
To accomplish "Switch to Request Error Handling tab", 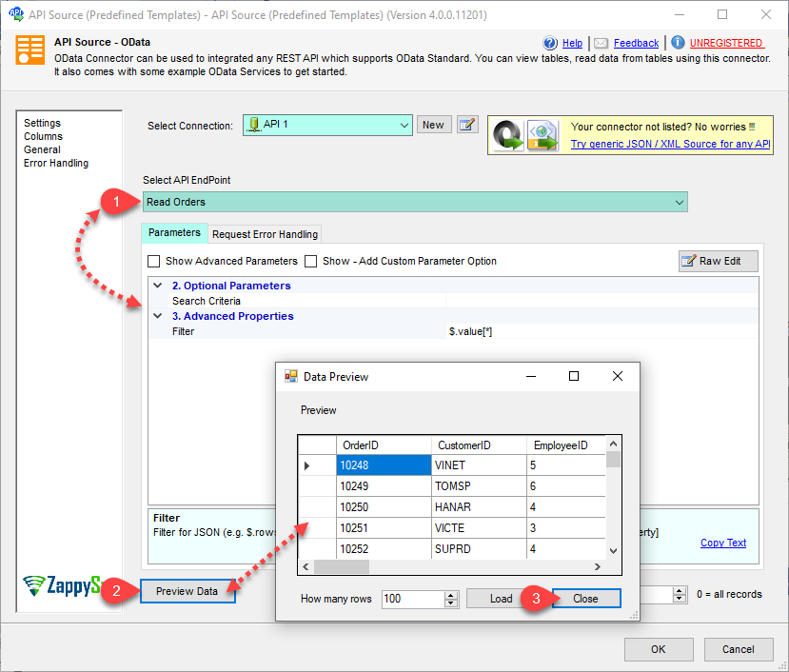I will pyautogui.click(x=265, y=234).
